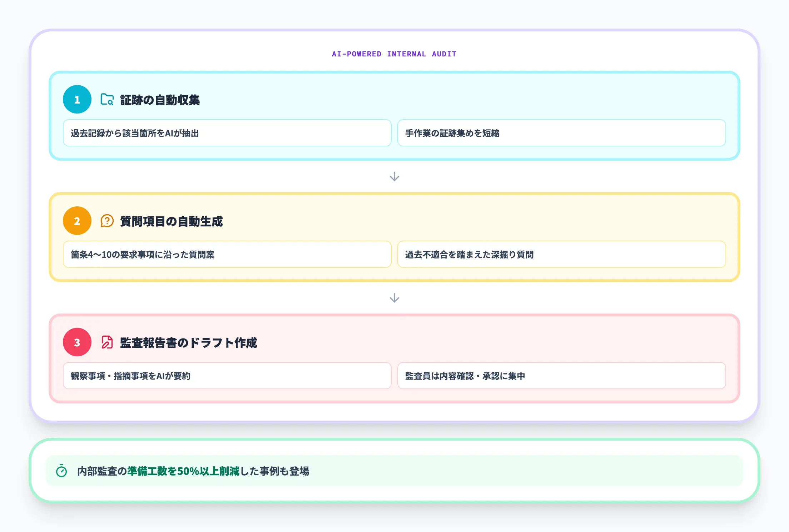Click the orange number 2 circle
Screen dimensions: 789x532
tap(77, 221)
